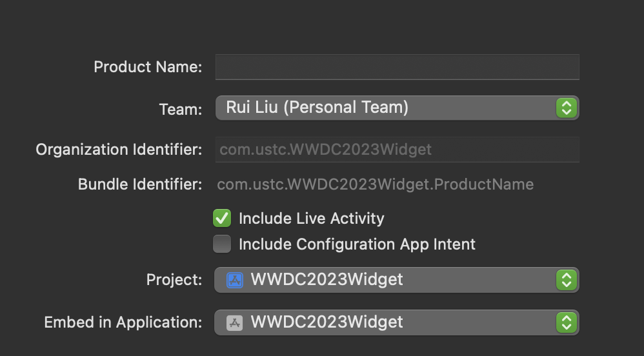Click the "Product Name:" label
The height and width of the screenshot is (356, 644).
[148, 67]
